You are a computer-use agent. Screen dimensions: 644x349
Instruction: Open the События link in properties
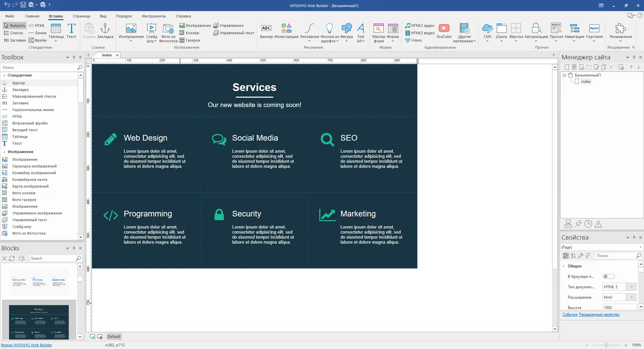pos(570,315)
